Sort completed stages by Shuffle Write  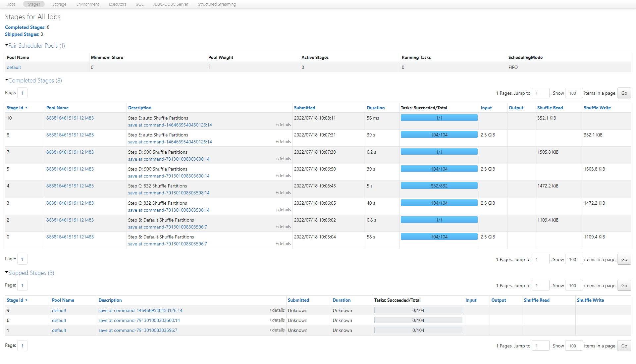(597, 108)
